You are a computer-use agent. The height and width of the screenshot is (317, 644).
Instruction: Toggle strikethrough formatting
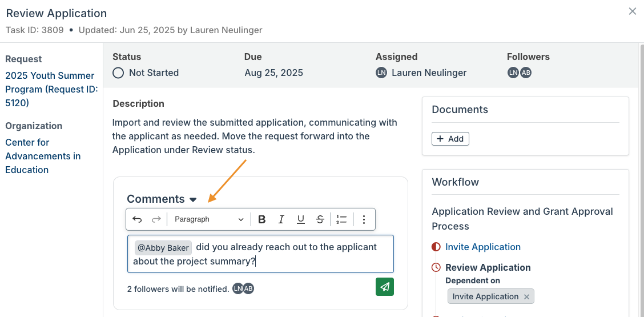(x=320, y=219)
